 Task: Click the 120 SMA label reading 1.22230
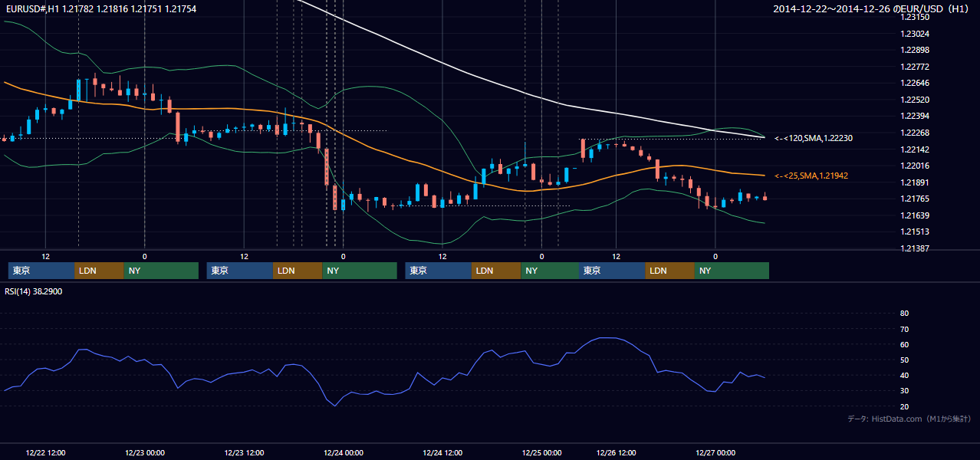tap(814, 138)
